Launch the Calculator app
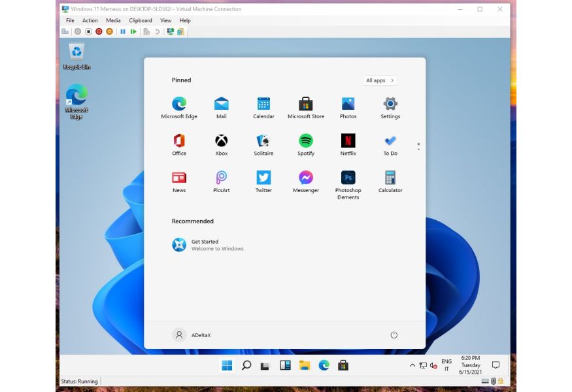 pyautogui.click(x=390, y=182)
